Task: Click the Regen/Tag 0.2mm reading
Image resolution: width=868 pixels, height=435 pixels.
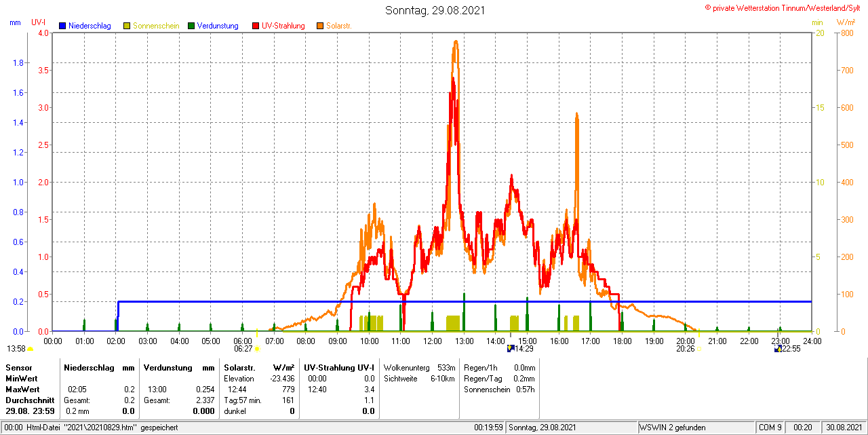Action: [x=500, y=378]
